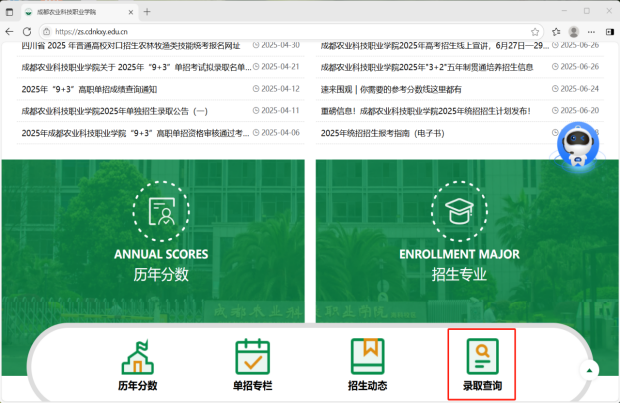Close the 成都农业科技职业学院 tab
The image size is (621, 404).
(131, 12)
